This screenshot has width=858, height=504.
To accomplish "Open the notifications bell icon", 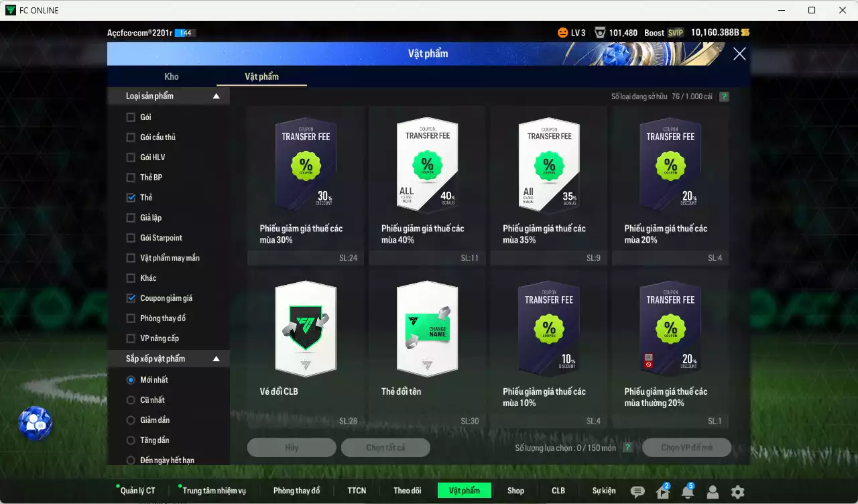I will point(687,492).
